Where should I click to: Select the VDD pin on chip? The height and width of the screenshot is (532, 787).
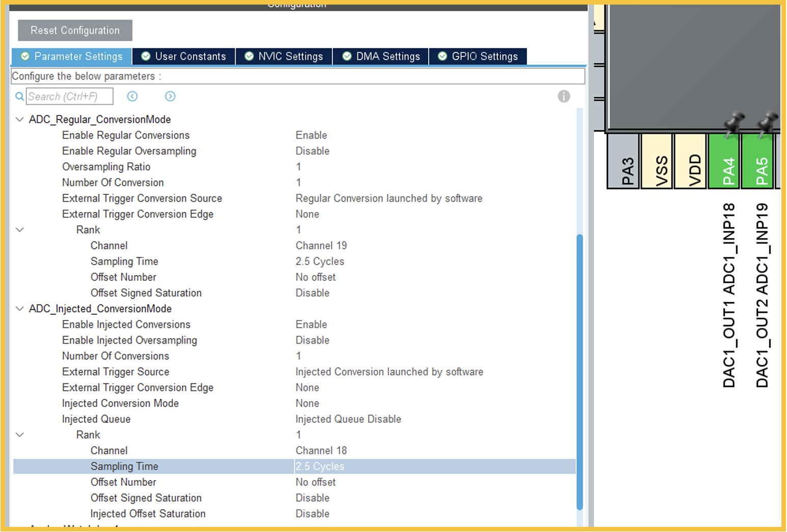(690, 161)
